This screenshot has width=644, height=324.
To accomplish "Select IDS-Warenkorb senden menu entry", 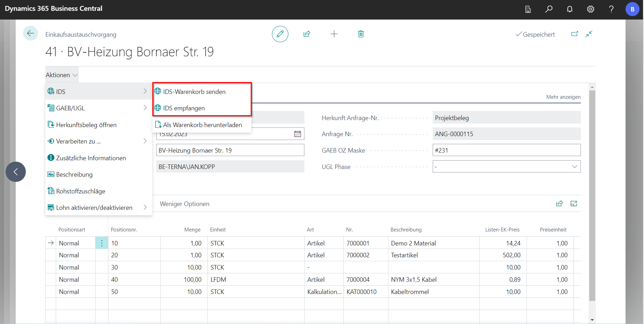I will [194, 92].
